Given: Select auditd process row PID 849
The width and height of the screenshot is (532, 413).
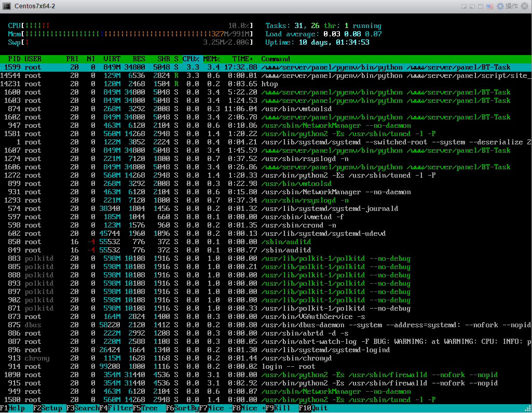Looking at the screenshot, I should pyautogui.click(x=266, y=250).
